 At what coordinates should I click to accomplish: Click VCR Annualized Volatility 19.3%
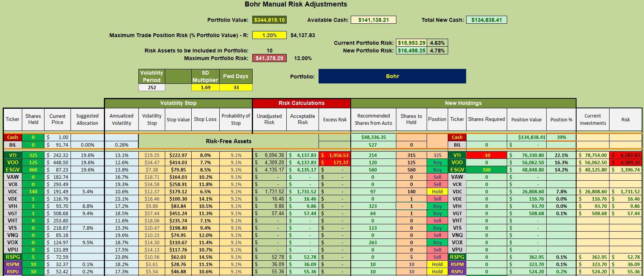(121, 185)
